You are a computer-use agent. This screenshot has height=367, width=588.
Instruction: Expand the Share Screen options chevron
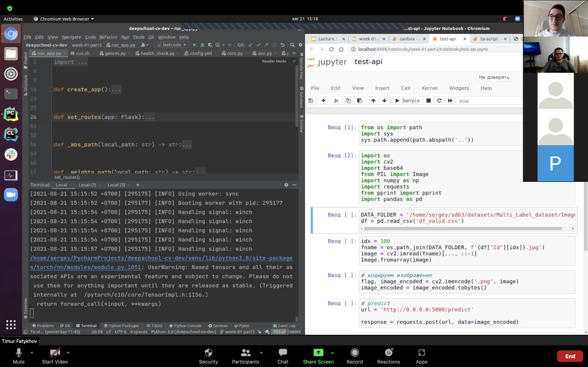332,353
